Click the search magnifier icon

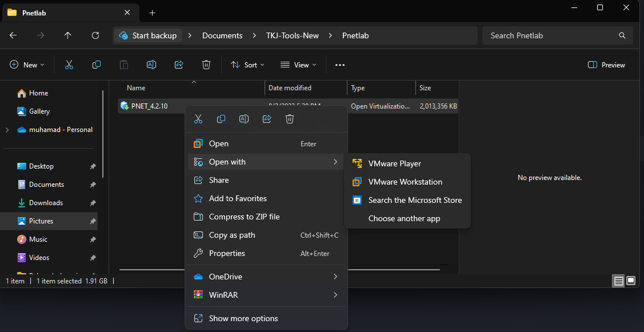[622, 35]
